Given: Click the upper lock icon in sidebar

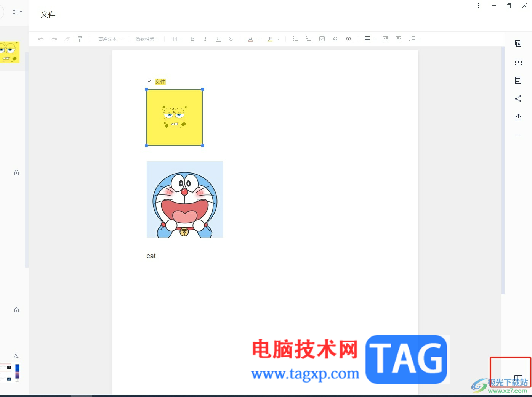Looking at the screenshot, I should click(x=16, y=173).
